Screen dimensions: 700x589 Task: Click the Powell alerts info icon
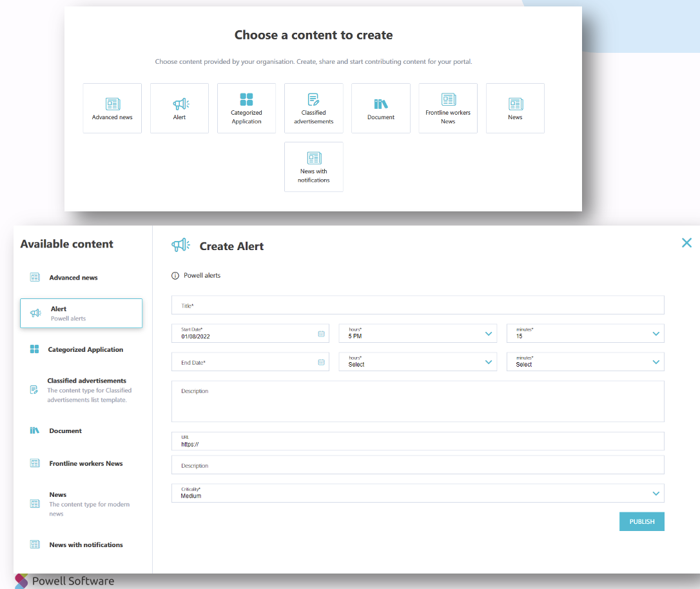point(175,275)
